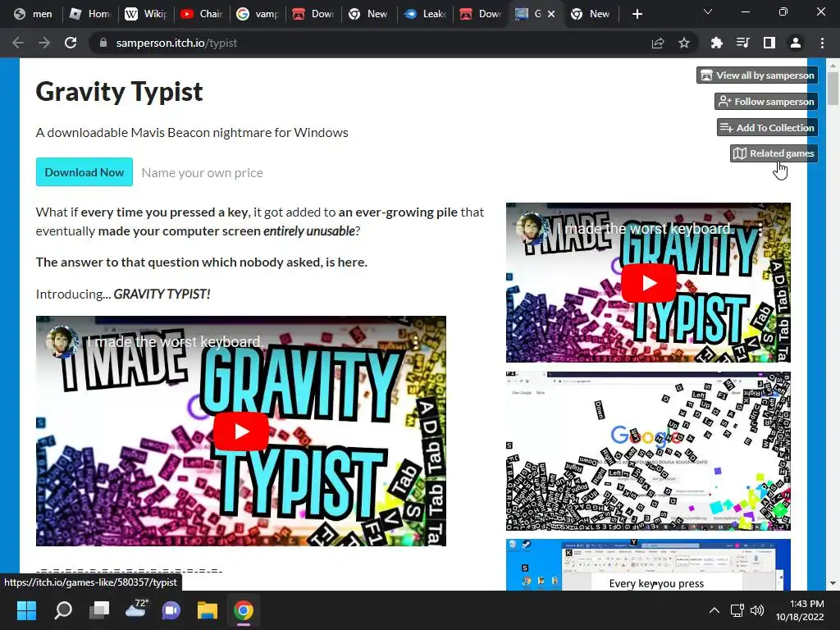Click Add To Collection button
The height and width of the screenshot is (630, 840).
click(768, 127)
